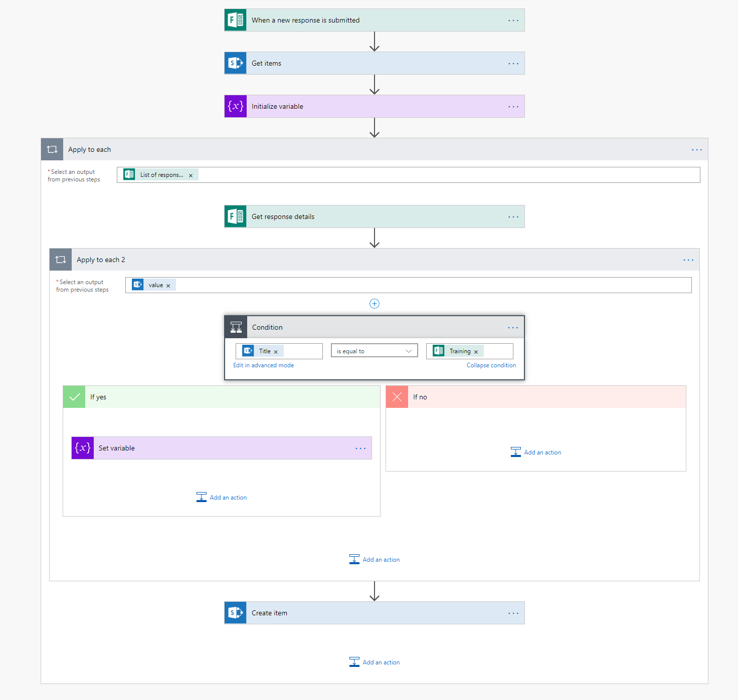
Task: Click the SharePoint icon on Create item
Action: click(x=235, y=613)
